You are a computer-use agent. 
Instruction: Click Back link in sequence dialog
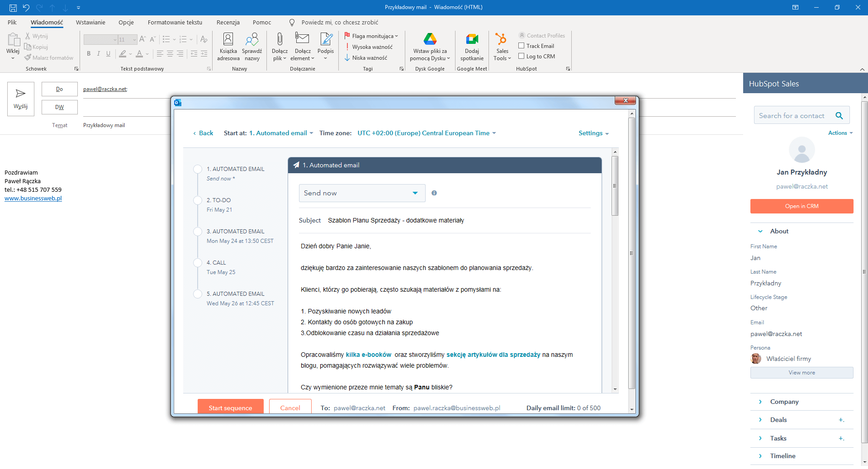[203, 133]
